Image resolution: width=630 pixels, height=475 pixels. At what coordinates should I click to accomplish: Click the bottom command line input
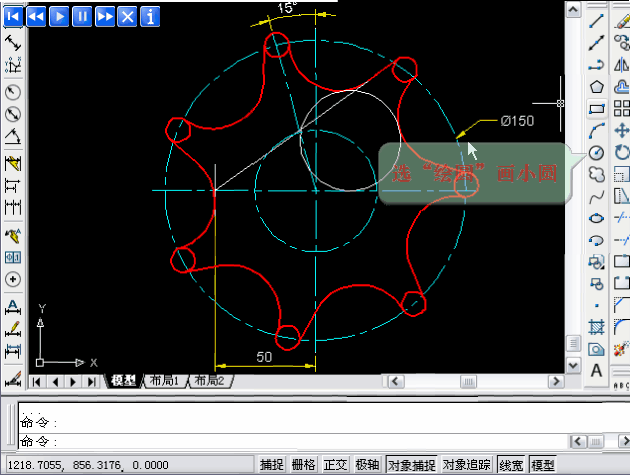point(300,441)
